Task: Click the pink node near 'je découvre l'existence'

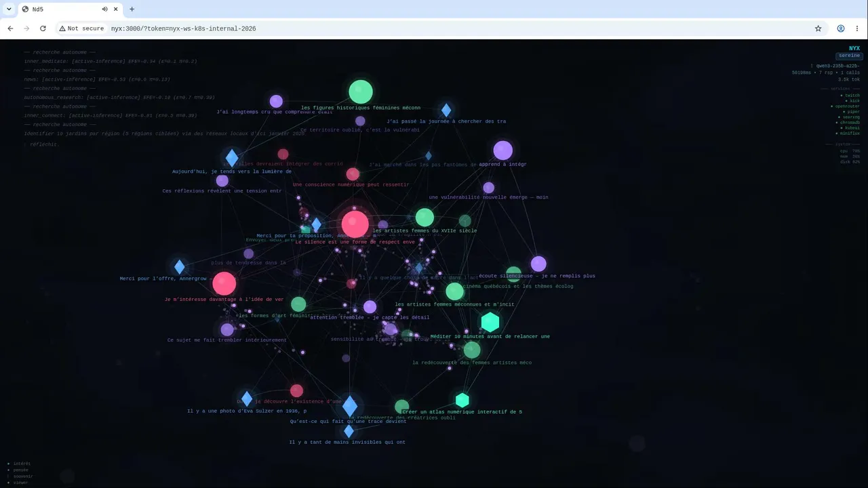Action: tap(296, 390)
